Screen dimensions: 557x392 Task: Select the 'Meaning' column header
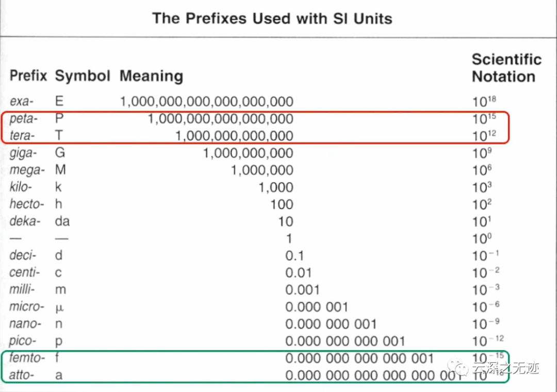coord(151,76)
